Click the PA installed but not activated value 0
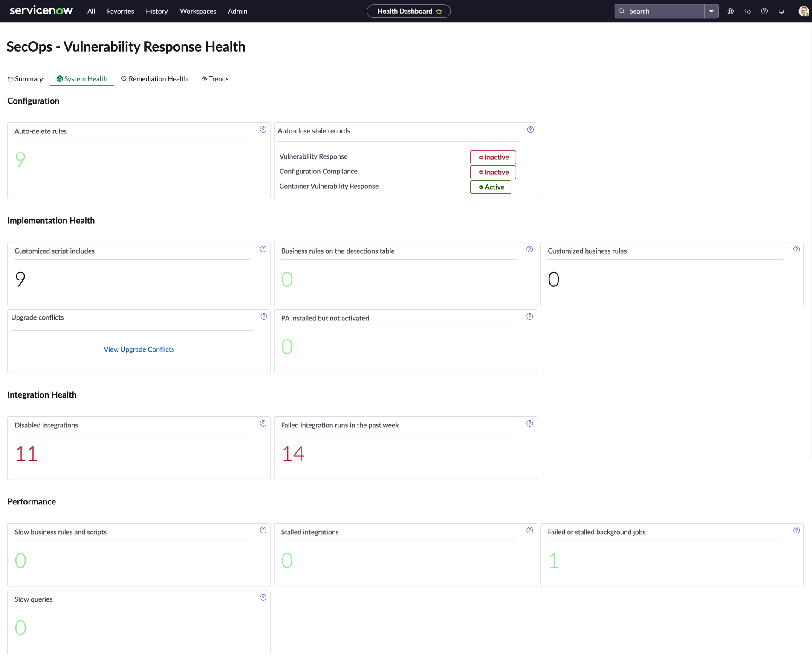 (287, 346)
